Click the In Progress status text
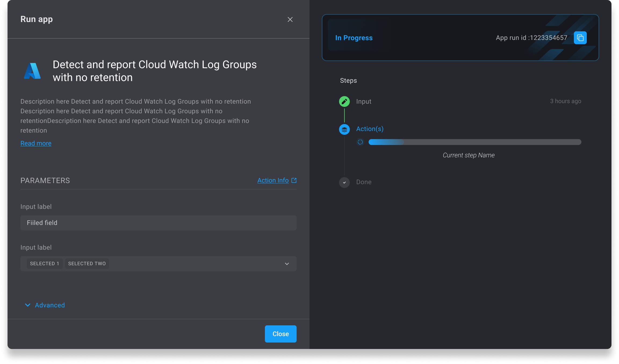Screen dimensions: 619x364 coord(354,38)
